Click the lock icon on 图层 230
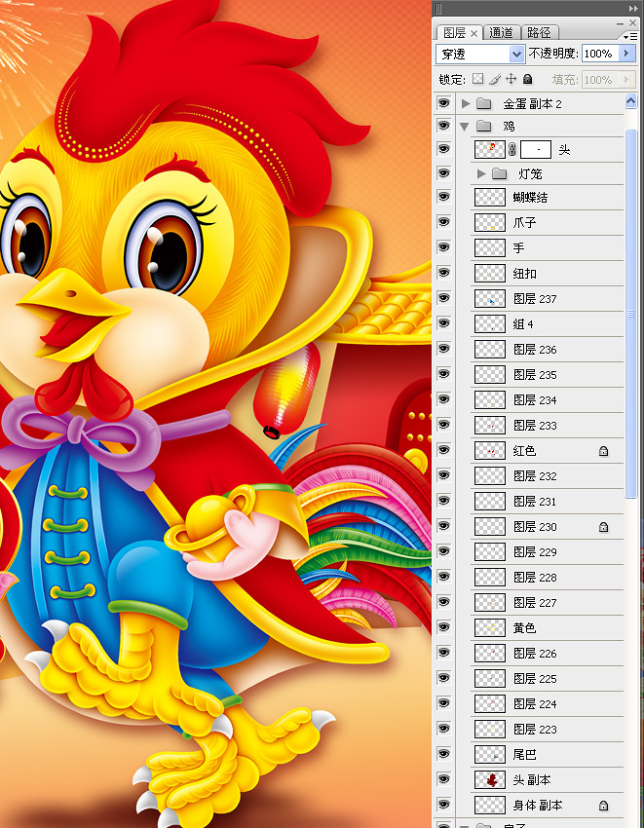Screen dimensions: 644x828 point(603,527)
